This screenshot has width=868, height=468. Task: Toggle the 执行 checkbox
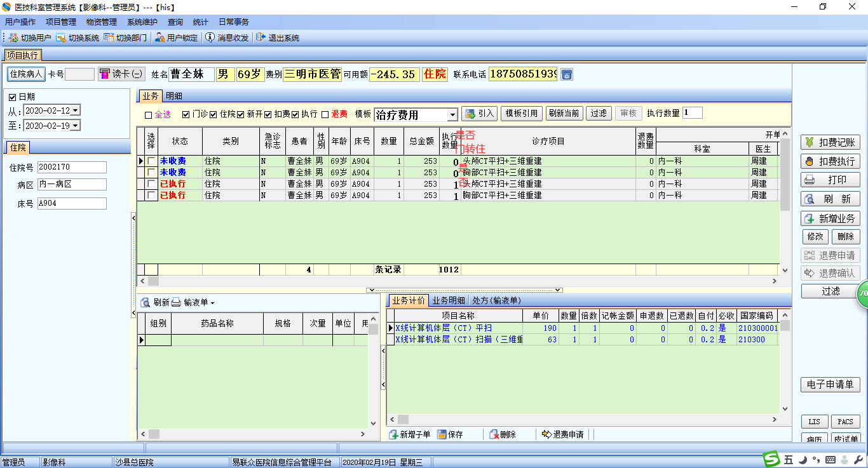coord(295,115)
